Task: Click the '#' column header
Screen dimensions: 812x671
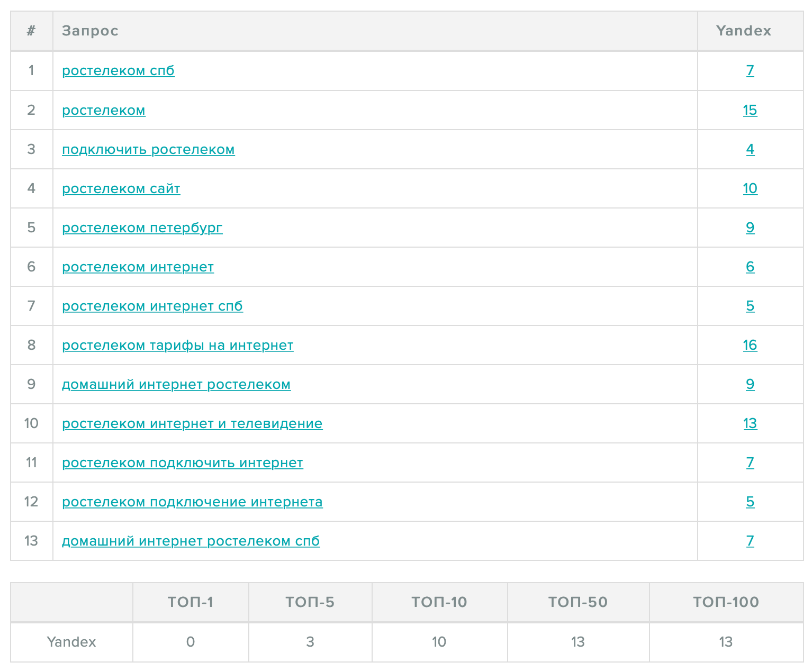Action: pos(31,31)
